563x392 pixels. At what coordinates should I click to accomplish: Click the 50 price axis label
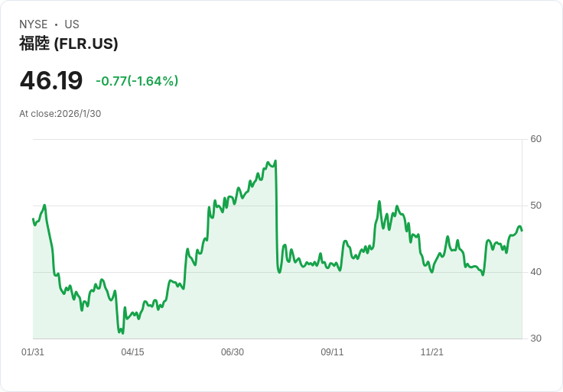pos(535,206)
